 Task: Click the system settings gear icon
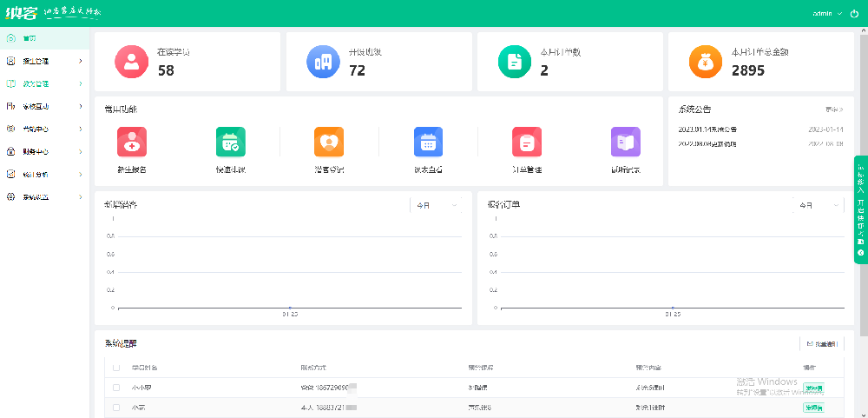[x=10, y=196]
